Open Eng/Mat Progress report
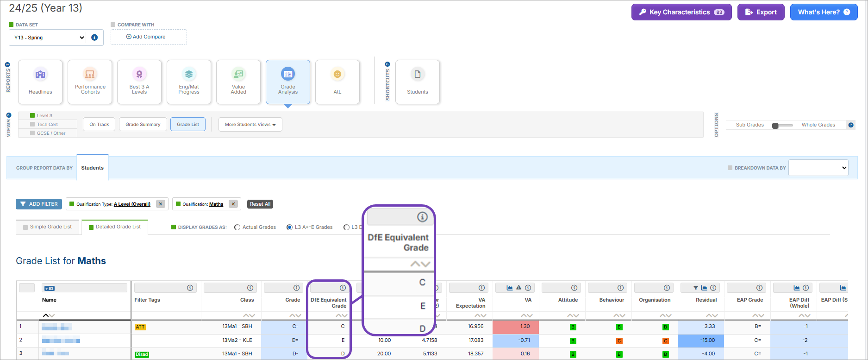868x360 pixels. click(x=189, y=82)
